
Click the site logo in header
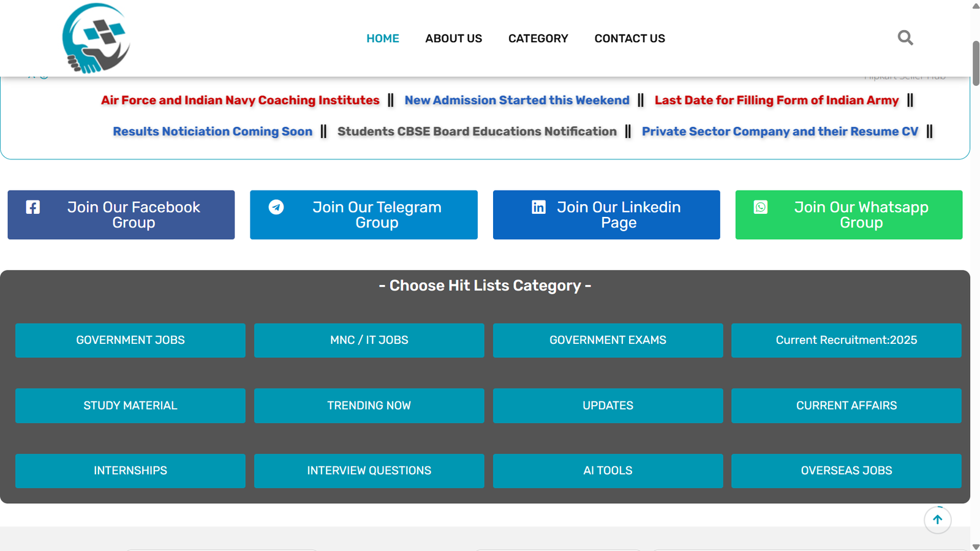pos(96,38)
